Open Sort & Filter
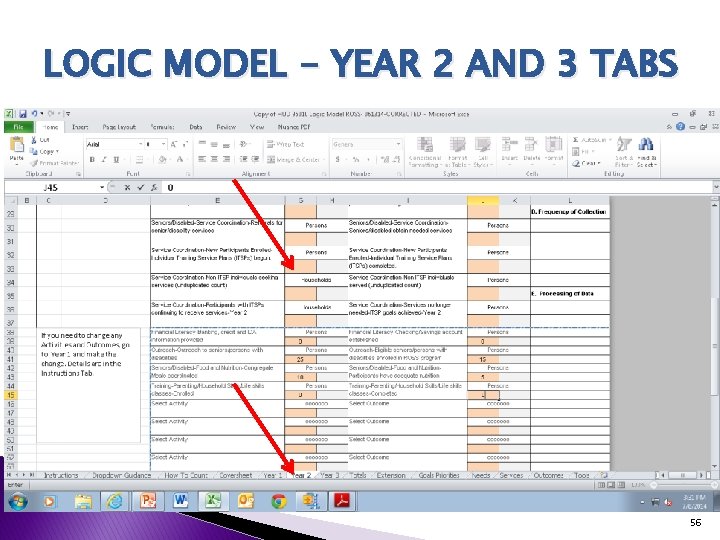This screenshot has height=540, width=720. pyautogui.click(x=624, y=152)
